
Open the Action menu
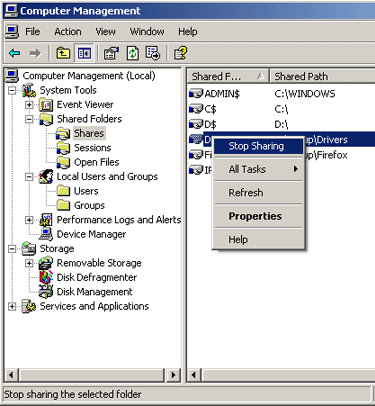[68, 32]
